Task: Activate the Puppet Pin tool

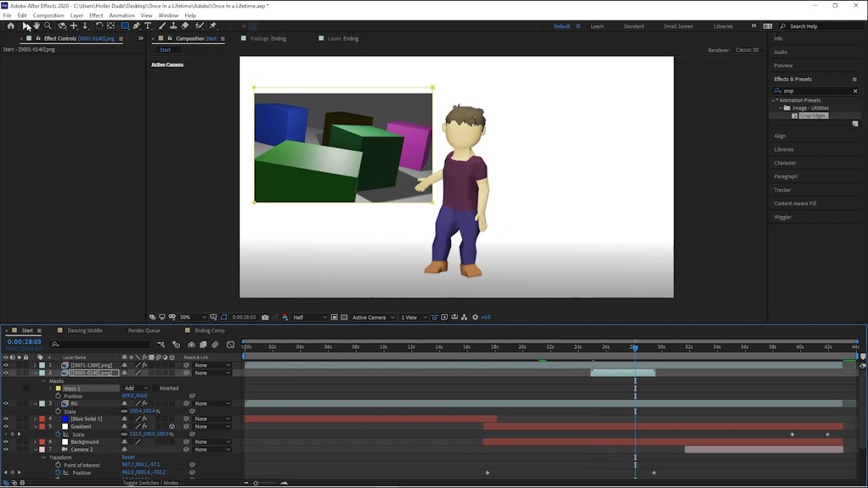Action: (x=213, y=26)
